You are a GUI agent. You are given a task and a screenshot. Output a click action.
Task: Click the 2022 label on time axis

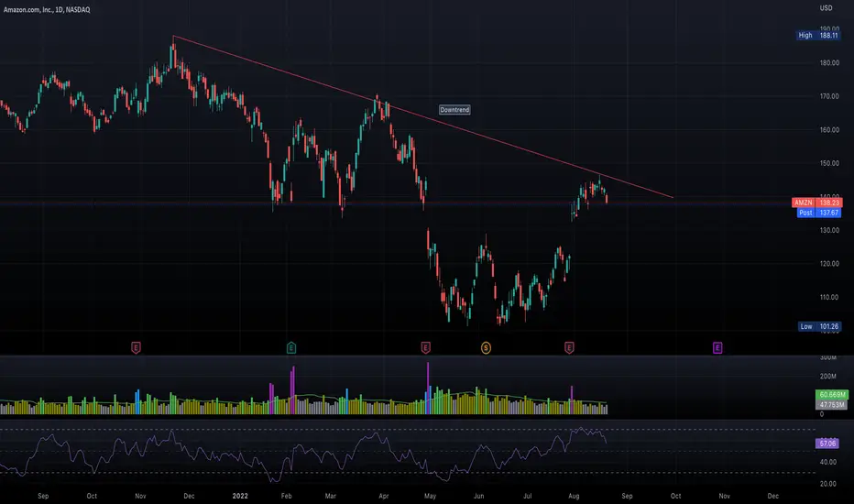click(x=240, y=496)
